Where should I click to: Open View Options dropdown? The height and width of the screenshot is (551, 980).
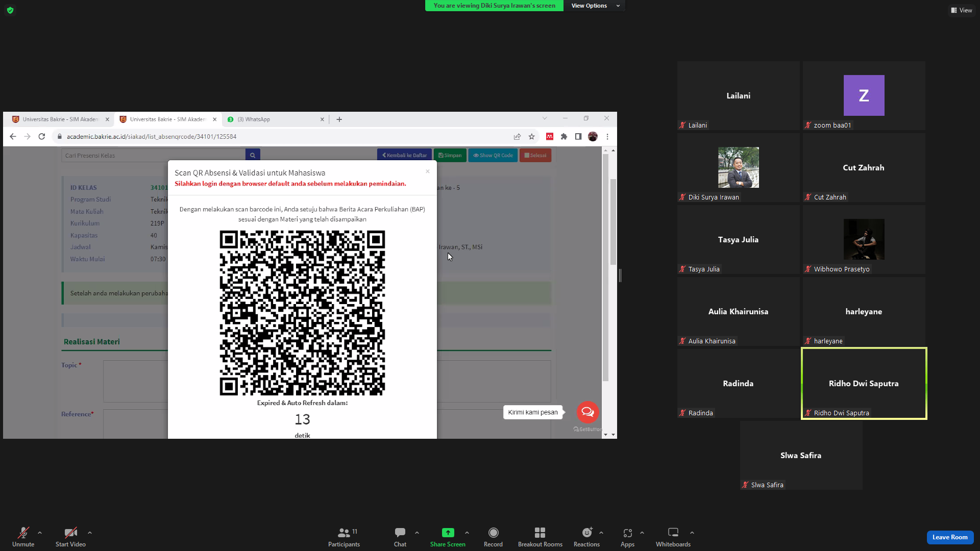pos(595,6)
